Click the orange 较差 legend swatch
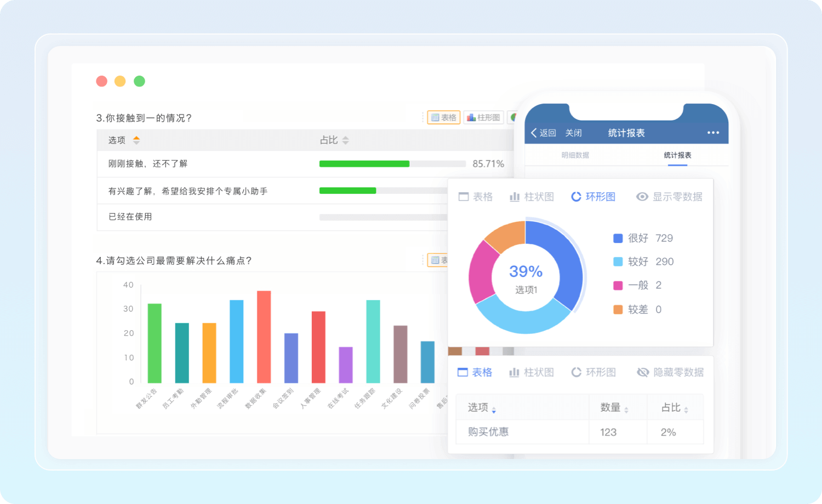This screenshot has width=822, height=504. 618,310
